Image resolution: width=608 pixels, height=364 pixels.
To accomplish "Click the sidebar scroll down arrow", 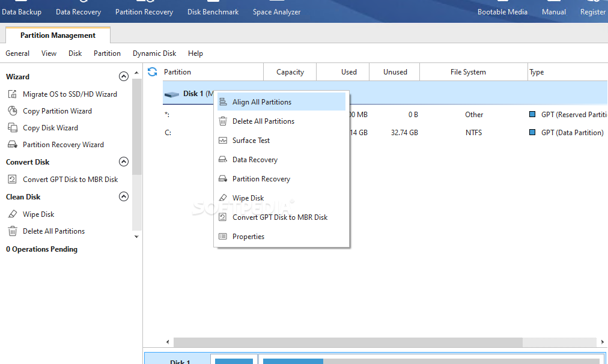I will pyautogui.click(x=136, y=237).
